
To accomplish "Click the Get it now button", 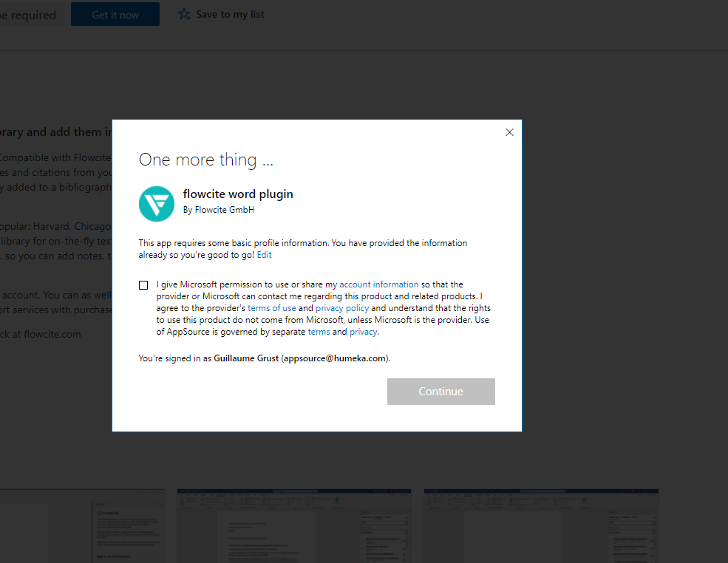I will pyautogui.click(x=115, y=13).
